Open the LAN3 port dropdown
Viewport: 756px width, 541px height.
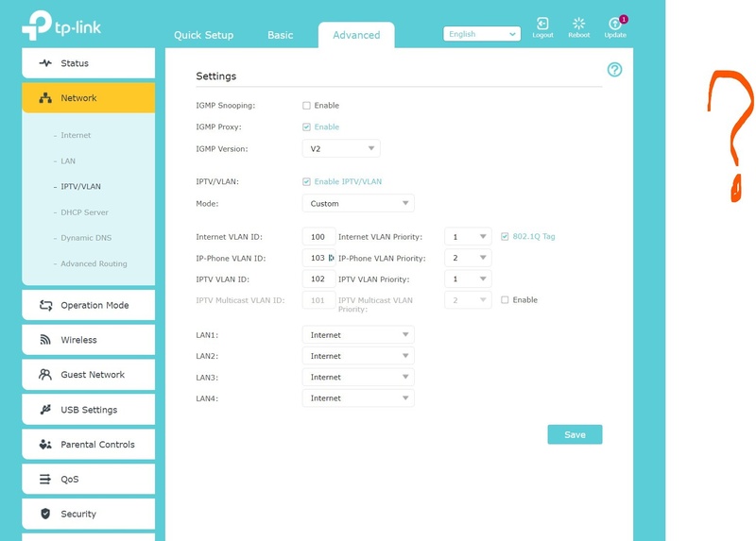point(358,378)
